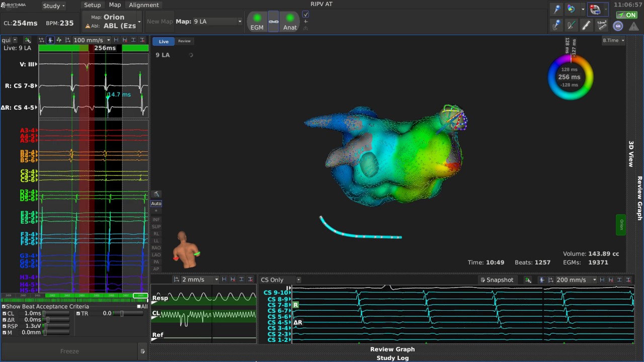Check the All checkbox
Screen dimensions: 644x362
point(139,307)
